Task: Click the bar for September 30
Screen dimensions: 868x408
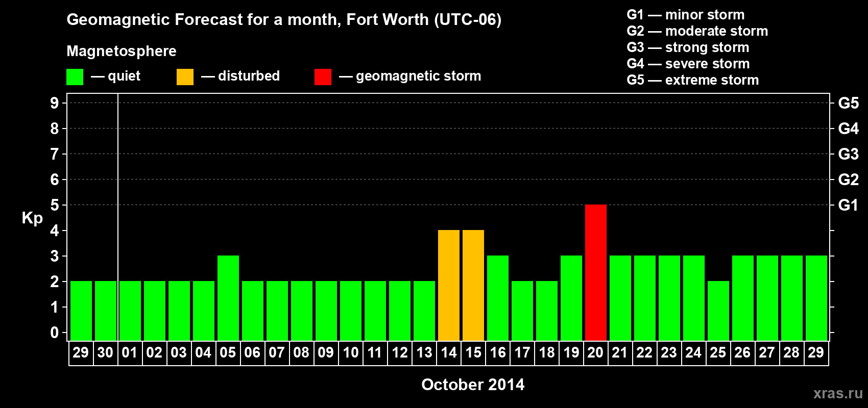Action: 106,311
